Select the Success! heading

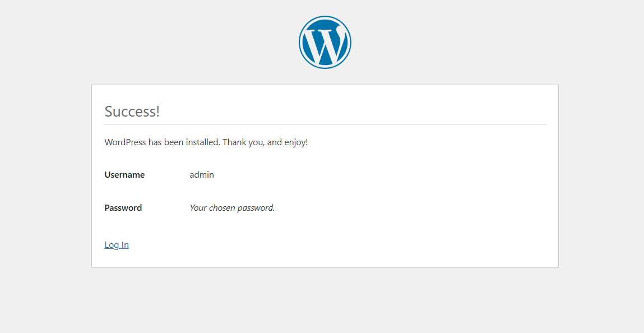pos(132,111)
